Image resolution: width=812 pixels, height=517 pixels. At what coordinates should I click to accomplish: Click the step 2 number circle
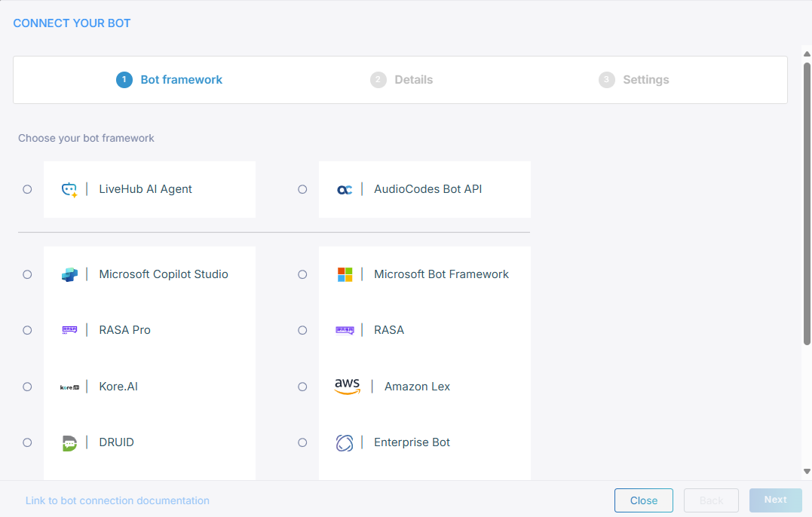coord(378,80)
